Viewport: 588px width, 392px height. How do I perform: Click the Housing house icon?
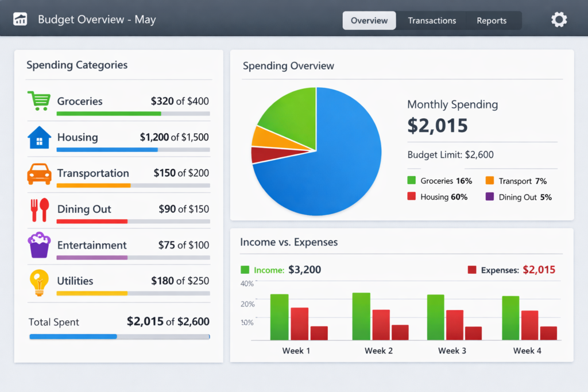38,137
